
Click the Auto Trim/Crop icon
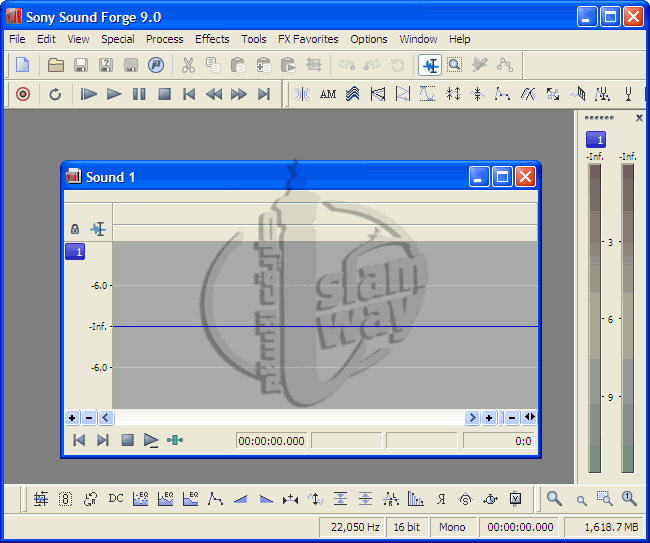click(41, 499)
